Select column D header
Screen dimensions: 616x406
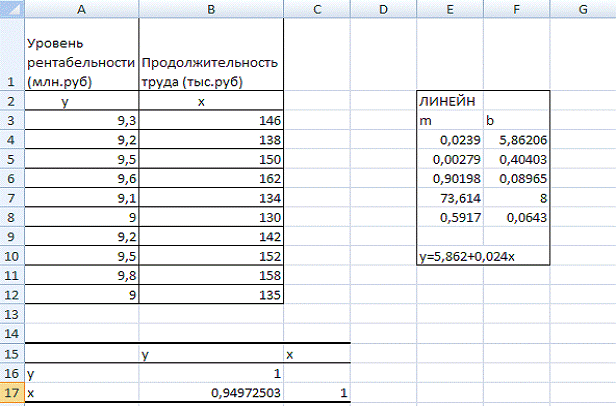click(383, 8)
